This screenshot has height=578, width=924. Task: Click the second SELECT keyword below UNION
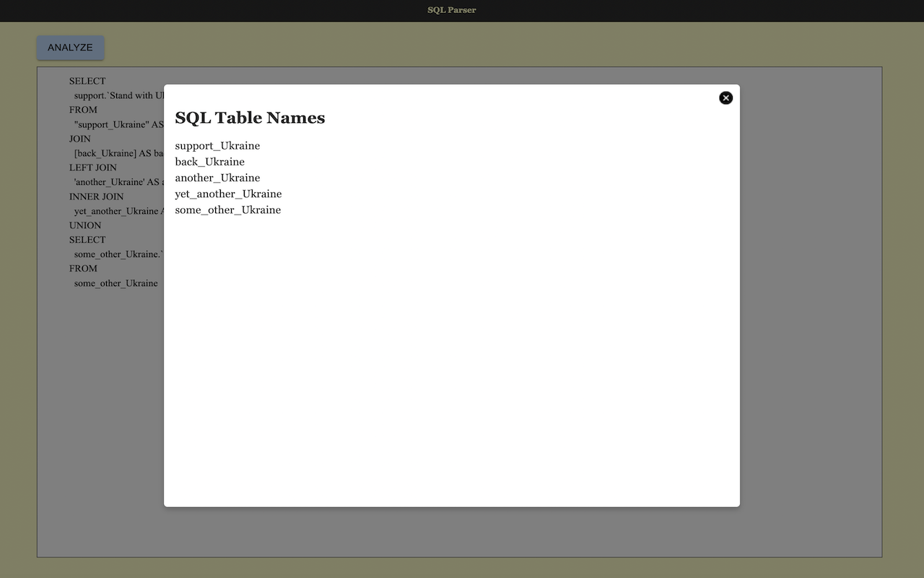[87, 240]
